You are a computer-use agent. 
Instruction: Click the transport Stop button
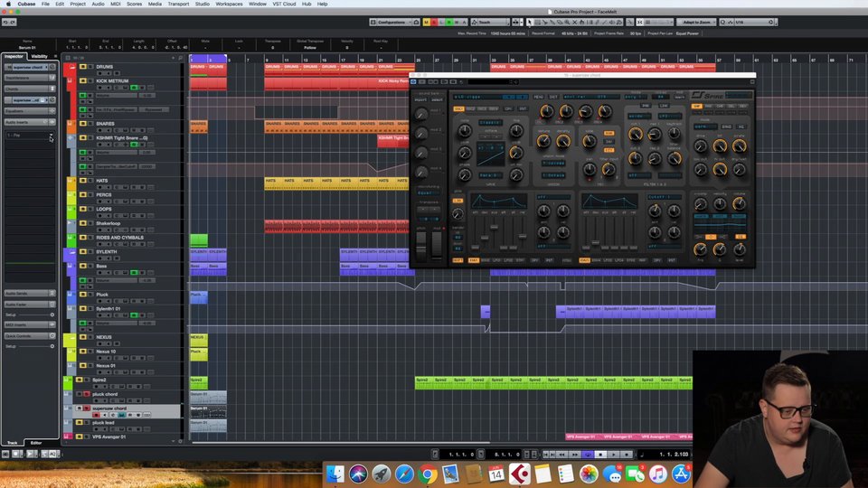600,455
